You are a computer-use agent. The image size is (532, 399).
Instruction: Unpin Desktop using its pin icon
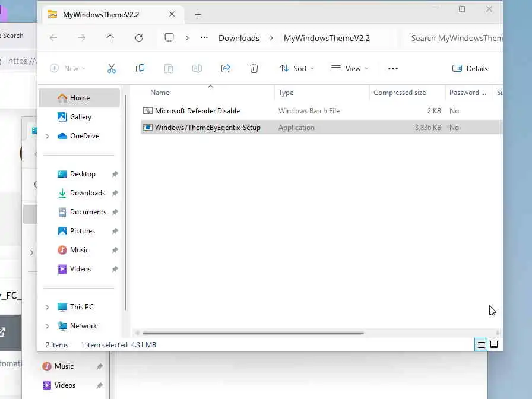coord(115,174)
